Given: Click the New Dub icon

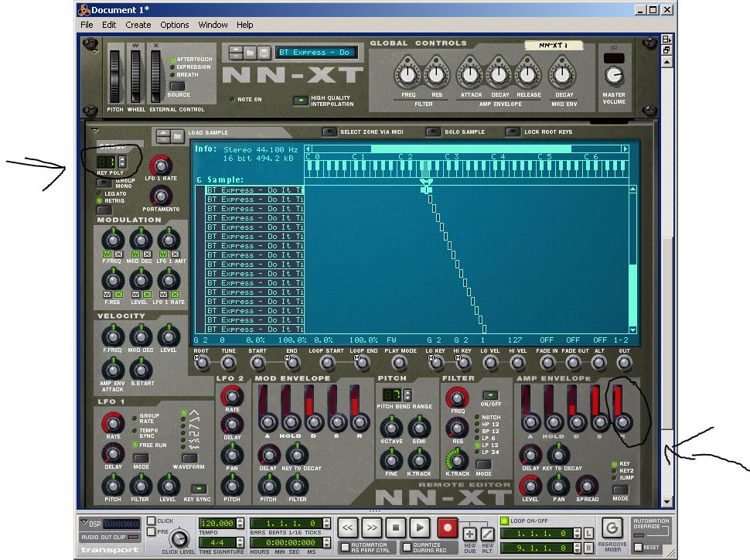Looking at the screenshot, I should point(469,534).
